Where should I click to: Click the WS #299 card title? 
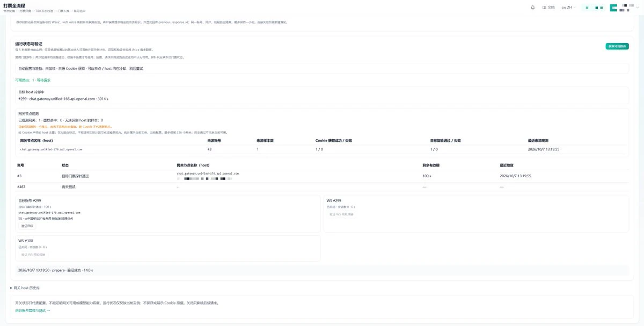click(x=334, y=201)
